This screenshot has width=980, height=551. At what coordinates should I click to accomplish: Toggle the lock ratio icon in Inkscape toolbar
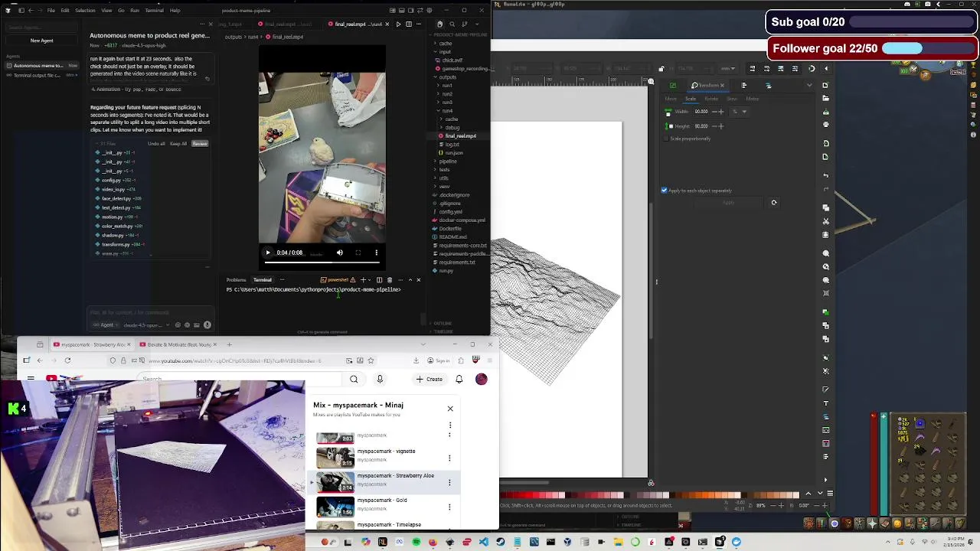pos(661,69)
